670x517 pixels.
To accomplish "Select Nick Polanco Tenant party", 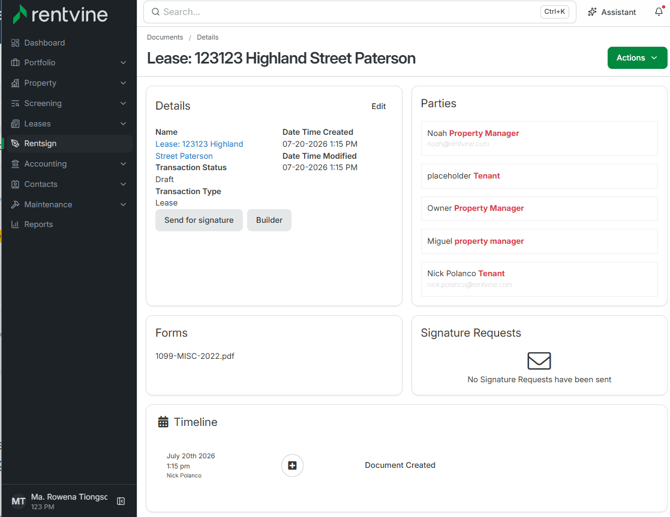I will coord(539,279).
